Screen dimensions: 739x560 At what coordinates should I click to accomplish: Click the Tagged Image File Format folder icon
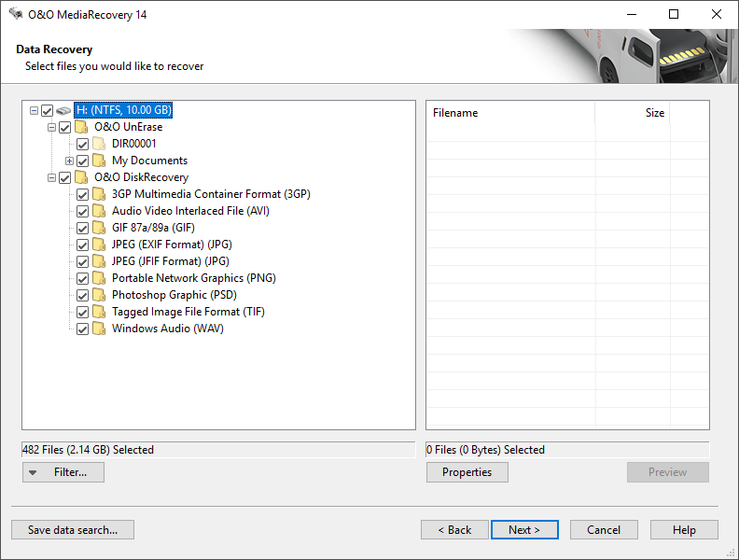pos(99,312)
